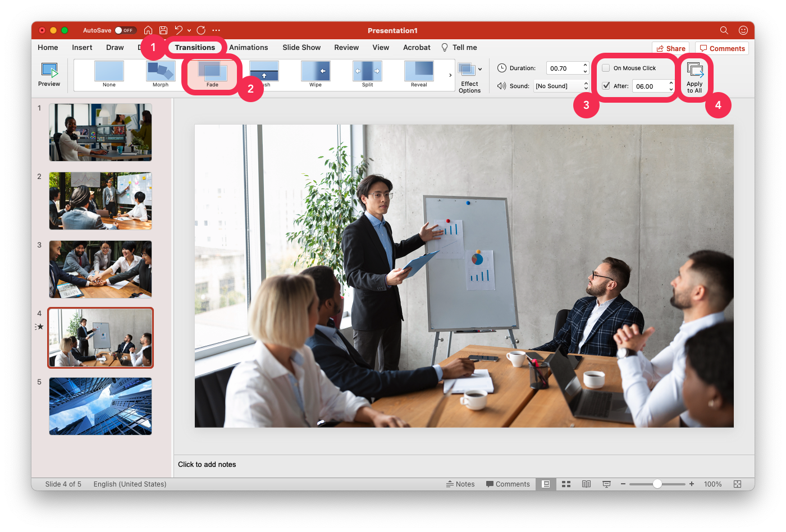Viewport: 786px width, 532px height.
Task: Apply the Fade transition
Action: click(212, 74)
